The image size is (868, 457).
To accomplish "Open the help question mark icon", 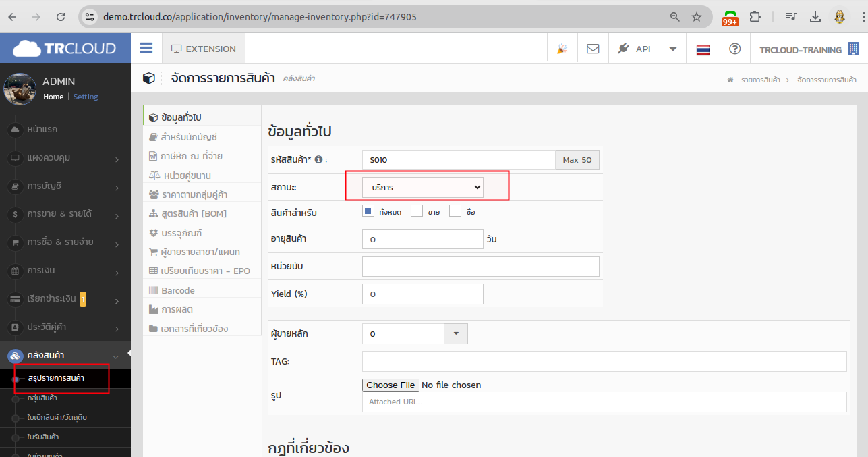I will click(735, 49).
